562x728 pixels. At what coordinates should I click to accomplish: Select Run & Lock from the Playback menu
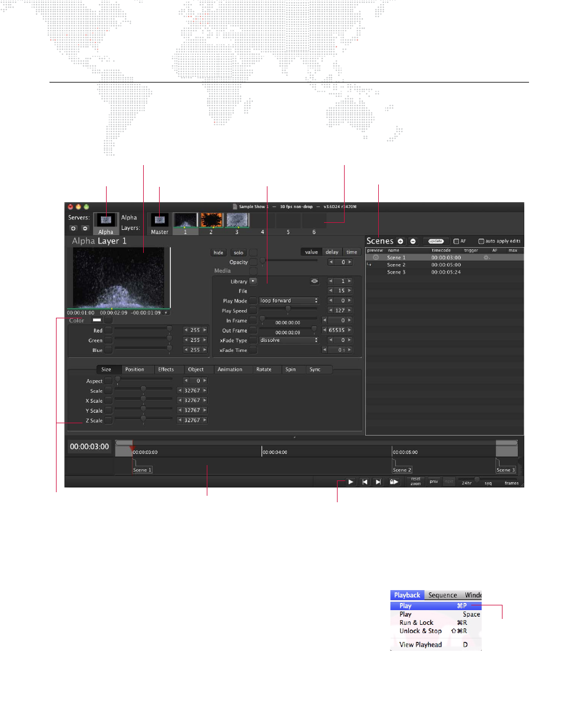click(x=416, y=622)
